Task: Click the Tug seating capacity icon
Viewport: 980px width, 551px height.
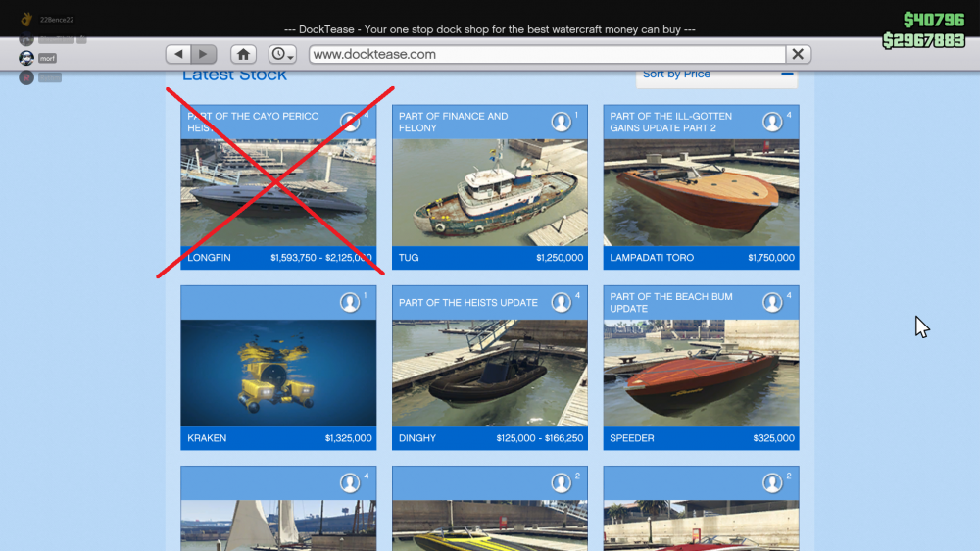Action: coord(562,122)
